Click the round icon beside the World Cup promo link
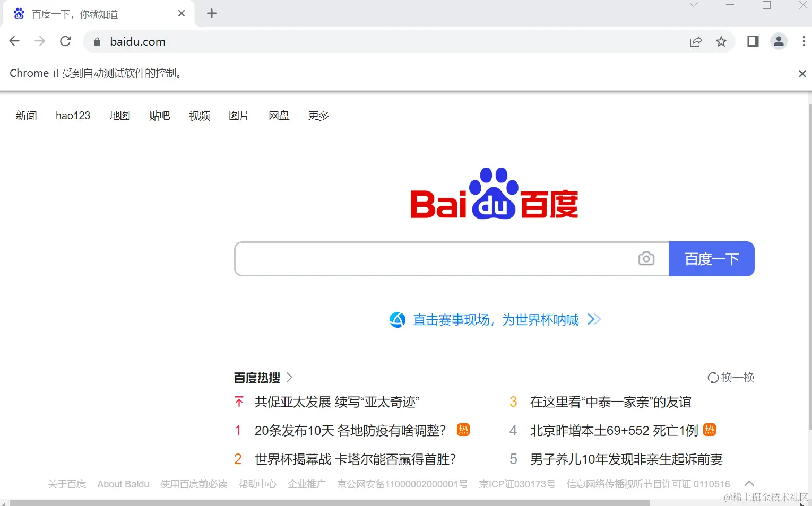 pos(398,320)
